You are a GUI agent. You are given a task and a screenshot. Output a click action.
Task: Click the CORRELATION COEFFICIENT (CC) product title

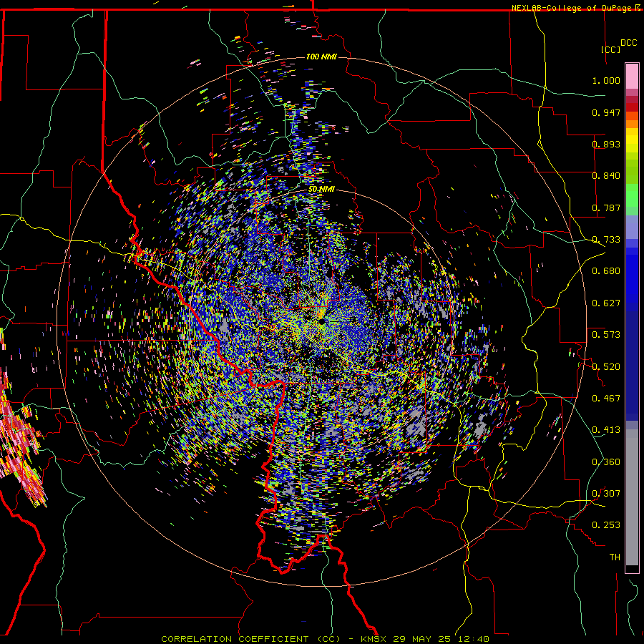251,639
